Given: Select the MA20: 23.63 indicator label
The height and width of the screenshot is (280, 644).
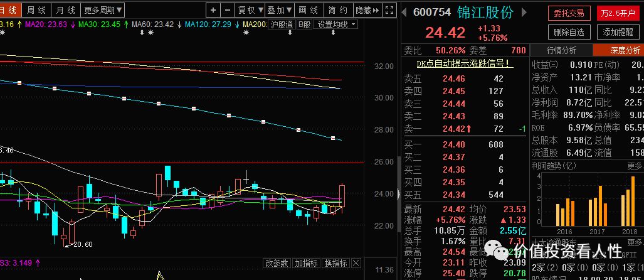Looking at the screenshot, I should 46,24.
